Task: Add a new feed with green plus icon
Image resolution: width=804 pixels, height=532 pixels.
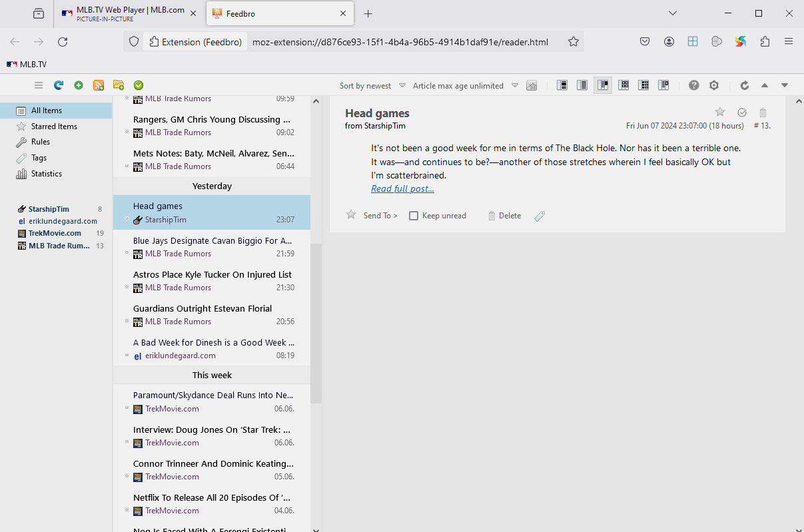Action: pyautogui.click(x=79, y=85)
